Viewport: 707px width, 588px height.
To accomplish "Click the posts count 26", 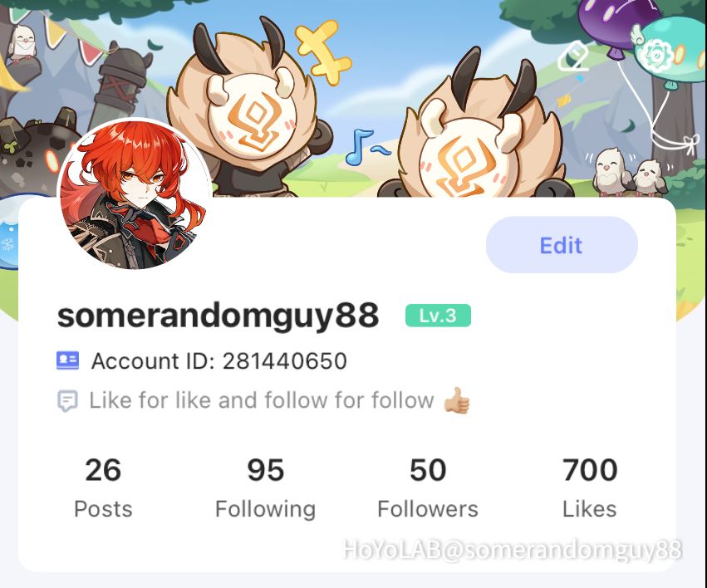I will 103,470.
